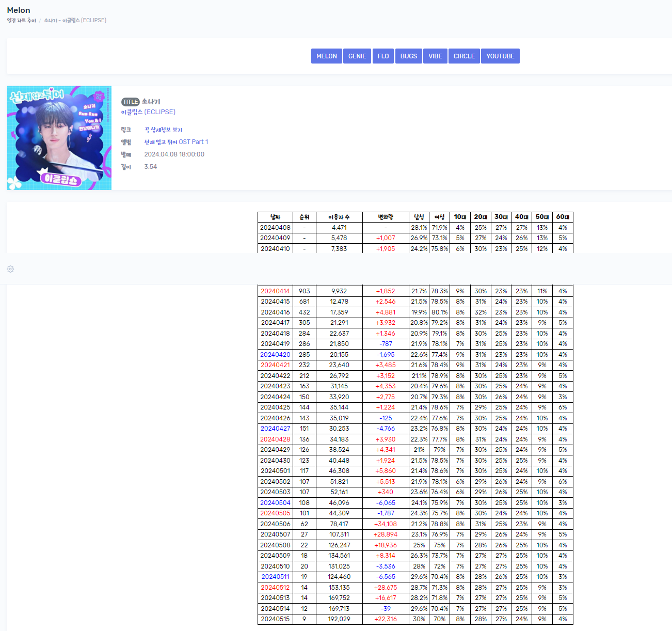Switch to the BUGS chart tab

click(x=409, y=56)
